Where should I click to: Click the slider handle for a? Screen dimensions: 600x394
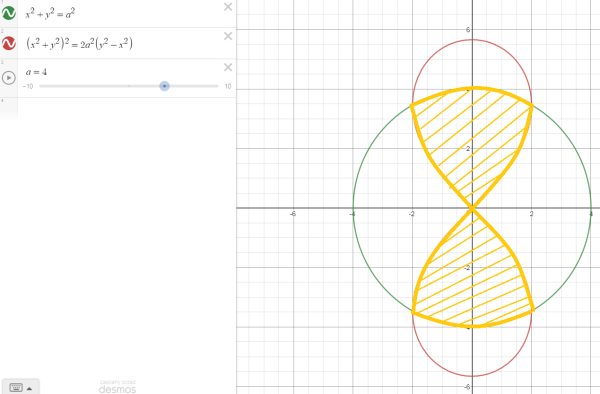coord(165,86)
